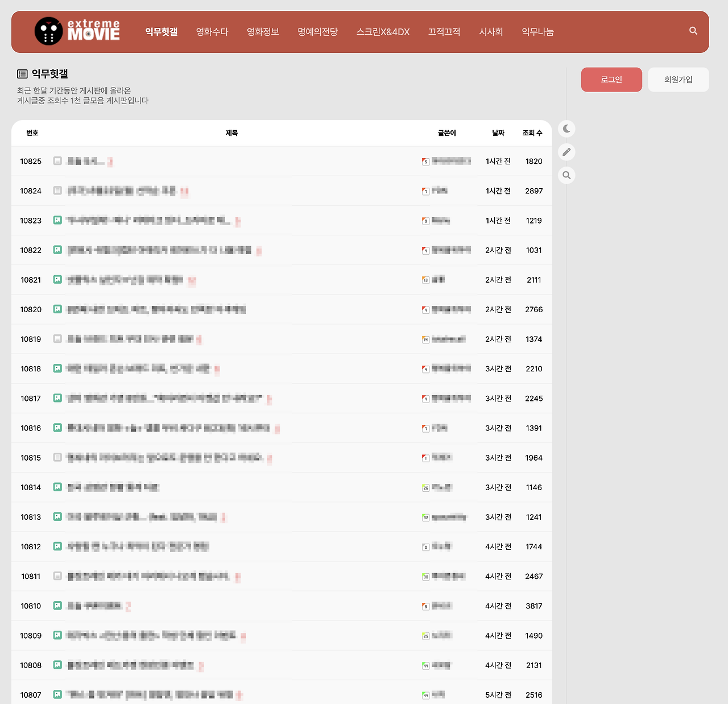Click the list icon beside the 익무힛갤 heading
The width and height of the screenshot is (728, 704).
point(22,73)
